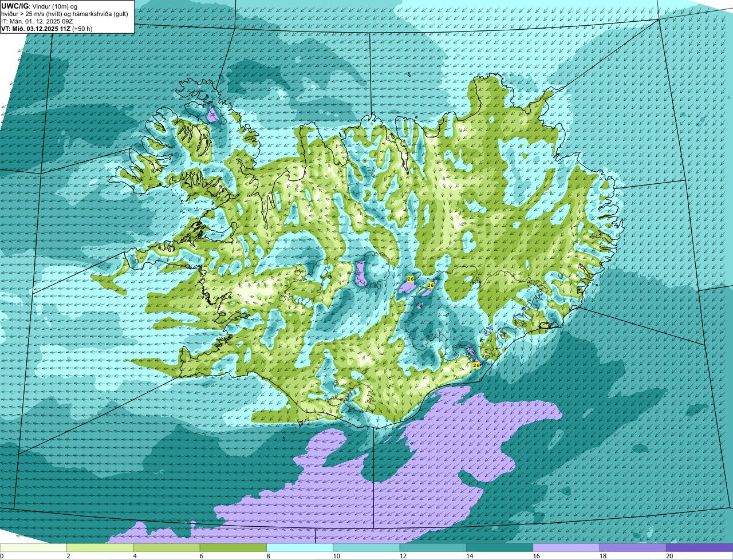Select the legend swatch above 20 m/s
The width and height of the screenshot is (733, 560).
pyautogui.click(x=700, y=548)
